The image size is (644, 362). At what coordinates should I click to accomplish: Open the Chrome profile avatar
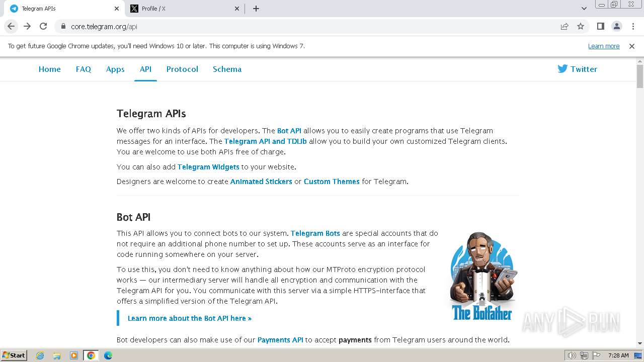point(617,26)
